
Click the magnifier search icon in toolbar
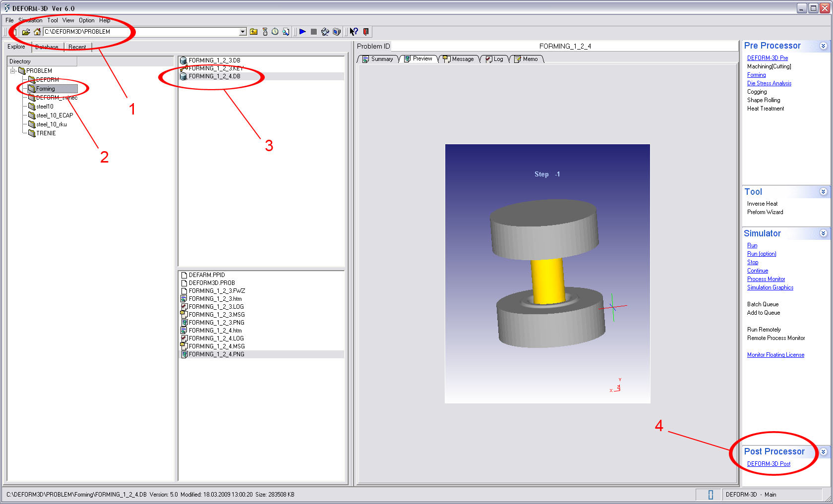[x=286, y=32]
